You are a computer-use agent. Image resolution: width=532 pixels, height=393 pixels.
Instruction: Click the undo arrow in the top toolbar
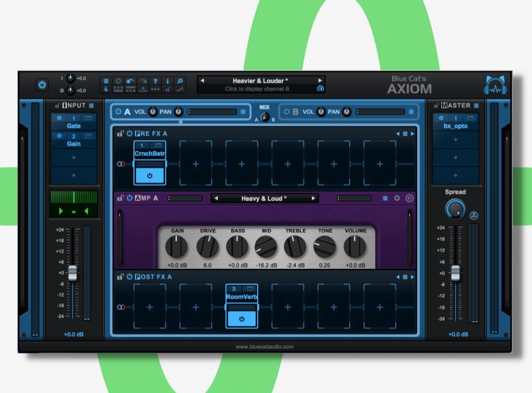[x=130, y=81]
